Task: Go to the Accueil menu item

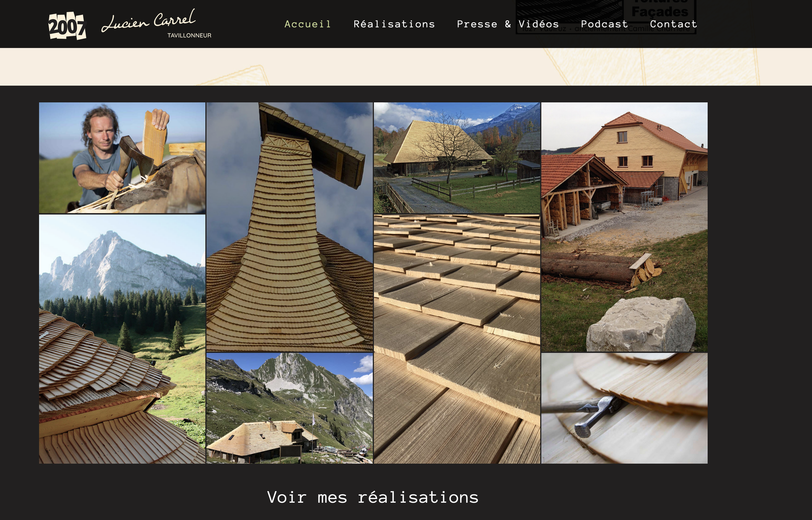Action: (308, 24)
